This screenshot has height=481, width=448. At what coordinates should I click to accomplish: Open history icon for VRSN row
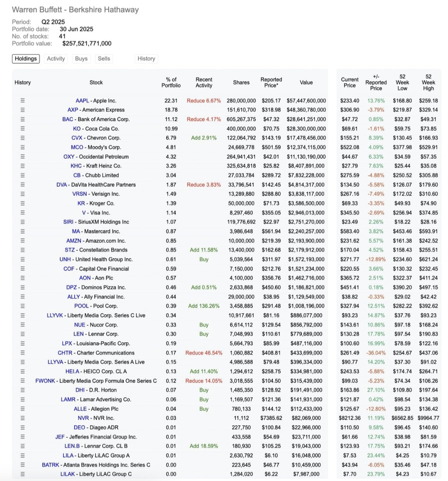tap(23, 194)
